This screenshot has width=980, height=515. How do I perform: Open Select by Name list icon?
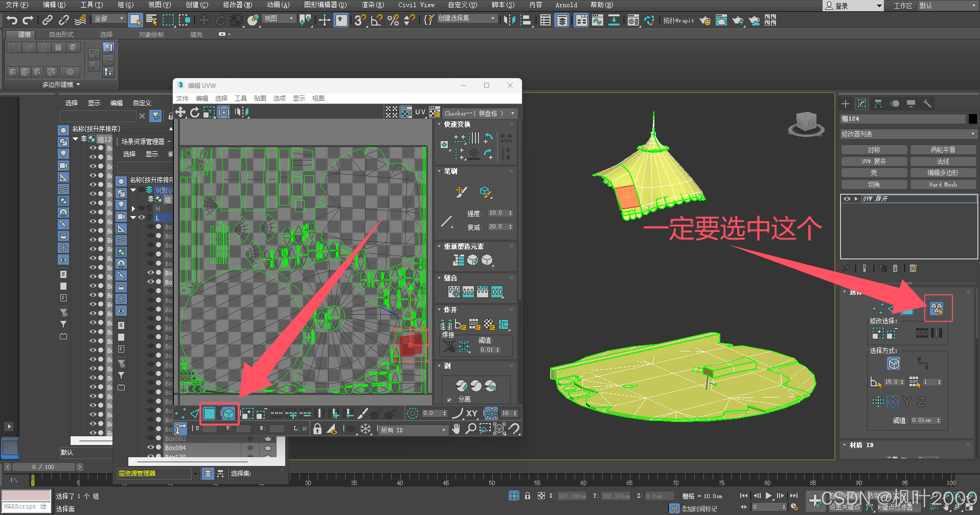pos(151,20)
